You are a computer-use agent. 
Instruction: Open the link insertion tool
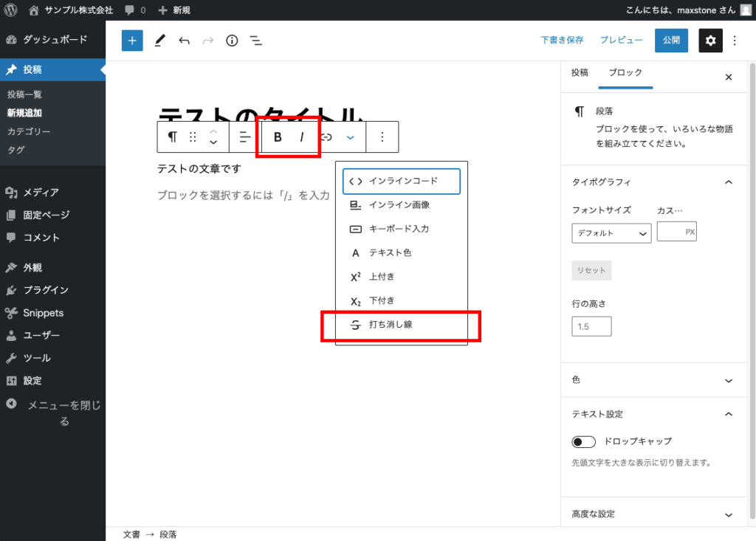[327, 137]
